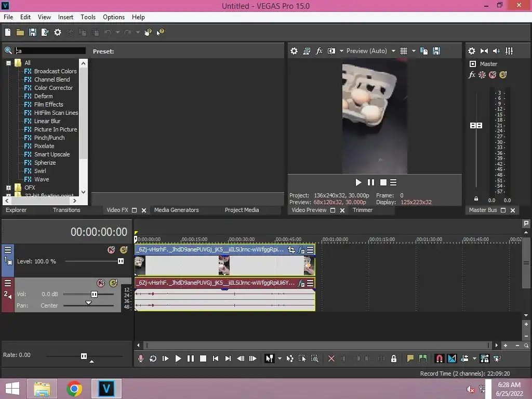Open the overlays grid dropdown arrow
Image resolution: width=532 pixels, height=399 pixels.
(x=414, y=51)
